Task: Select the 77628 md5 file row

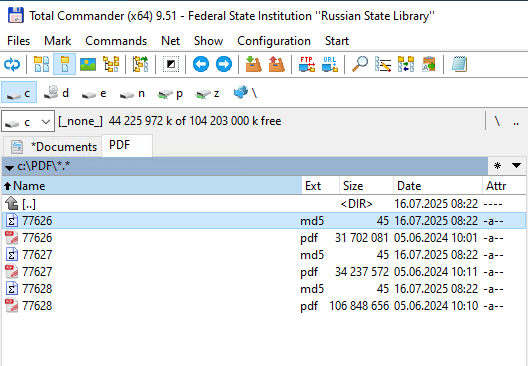Action: (264, 289)
